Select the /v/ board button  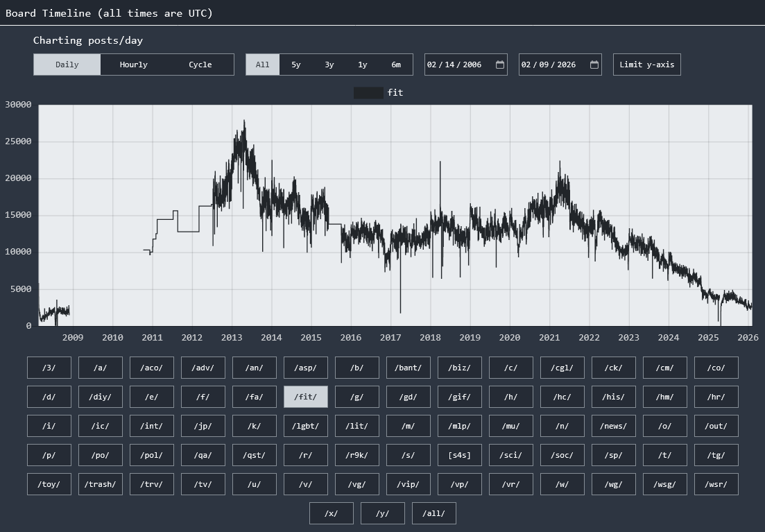tap(306, 485)
